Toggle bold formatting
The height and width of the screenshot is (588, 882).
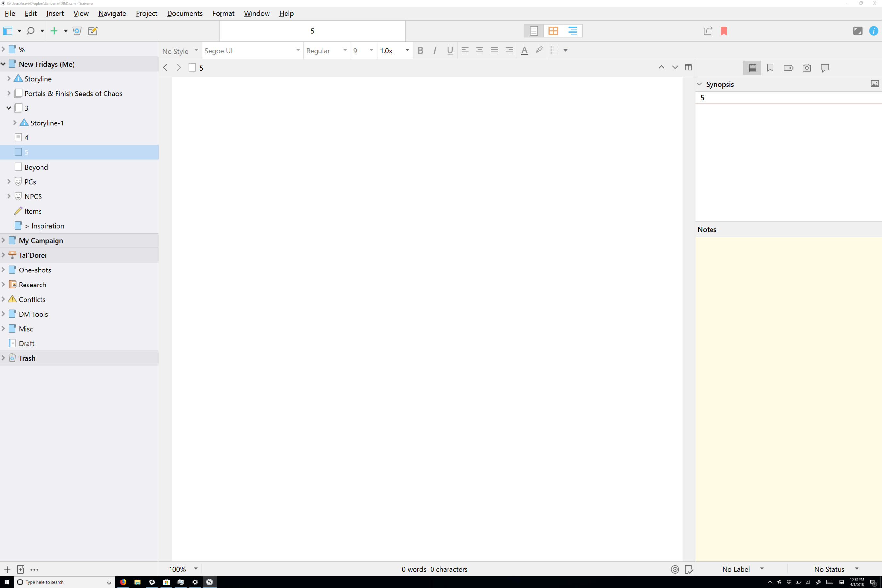pos(420,50)
